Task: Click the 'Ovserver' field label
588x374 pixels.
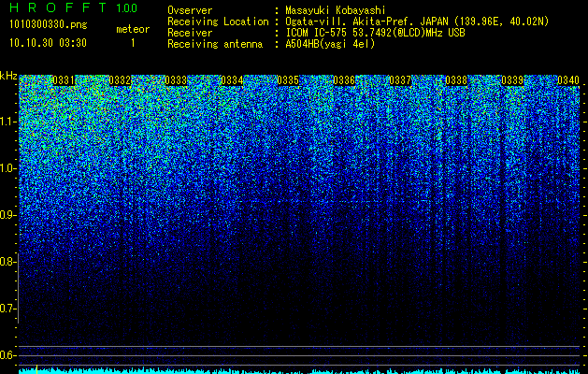Action: click(190, 10)
